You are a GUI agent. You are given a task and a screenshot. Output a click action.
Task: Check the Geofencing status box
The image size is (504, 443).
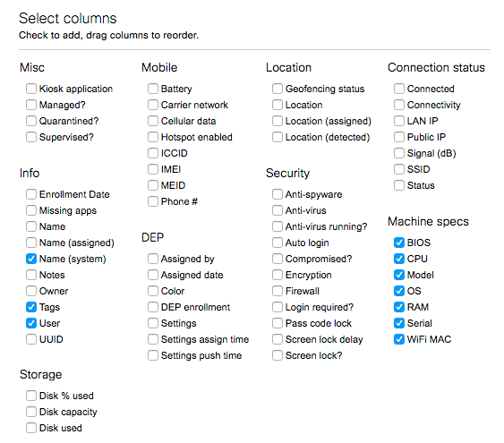278,89
